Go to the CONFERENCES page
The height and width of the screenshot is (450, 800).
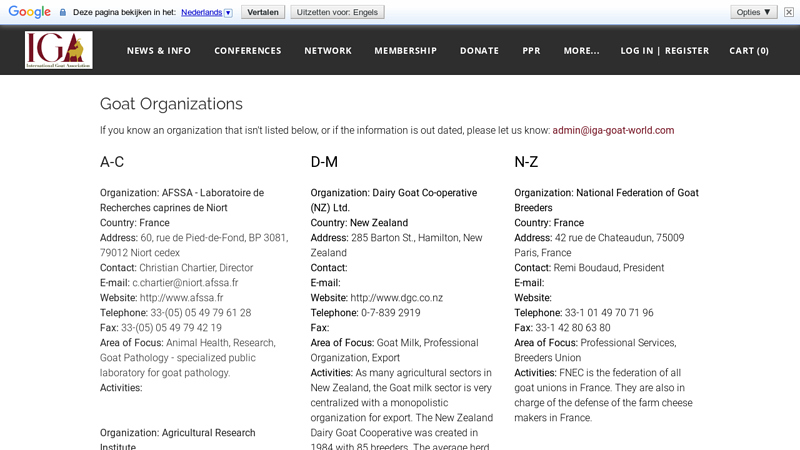point(247,51)
